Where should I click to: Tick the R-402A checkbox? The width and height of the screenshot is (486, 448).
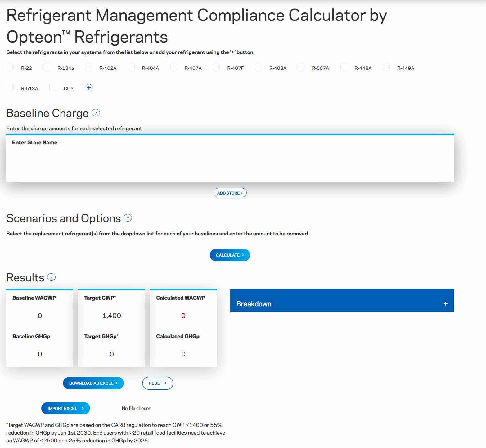point(88,67)
